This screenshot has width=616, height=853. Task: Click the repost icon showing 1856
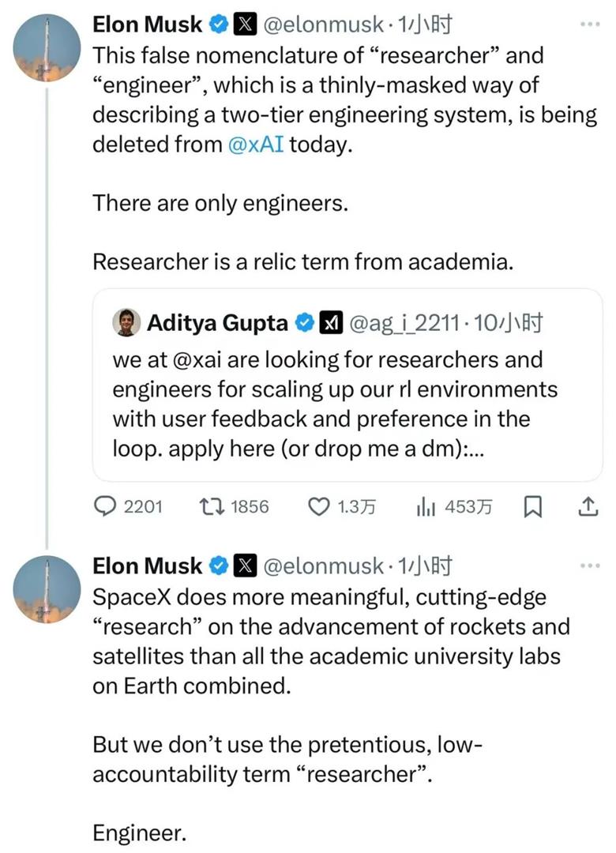pyautogui.click(x=212, y=507)
